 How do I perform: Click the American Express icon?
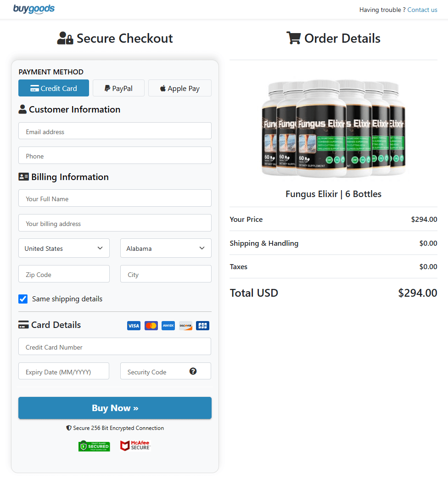(168, 325)
